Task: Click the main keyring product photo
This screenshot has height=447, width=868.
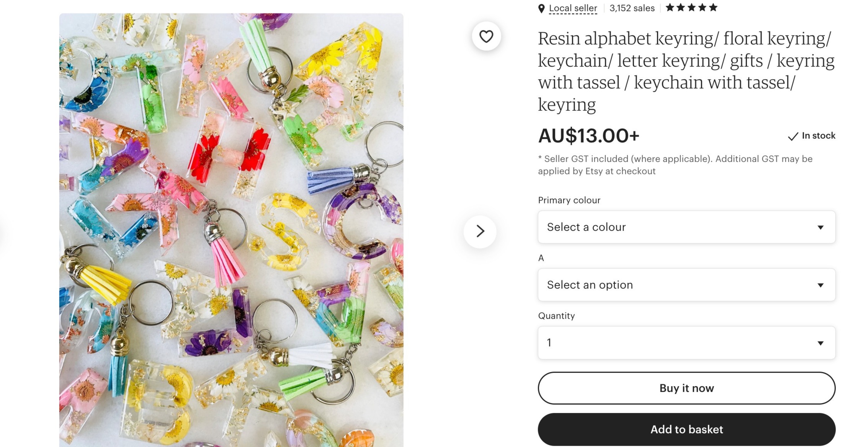Action: click(231, 230)
